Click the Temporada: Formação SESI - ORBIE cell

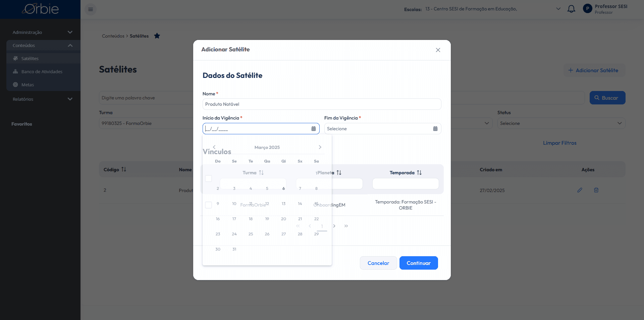point(406,205)
